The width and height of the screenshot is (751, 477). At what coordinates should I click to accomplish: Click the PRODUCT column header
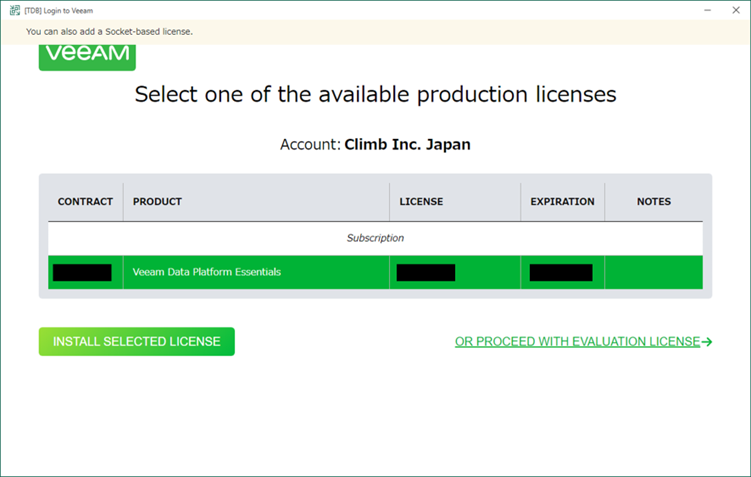pyautogui.click(x=157, y=202)
